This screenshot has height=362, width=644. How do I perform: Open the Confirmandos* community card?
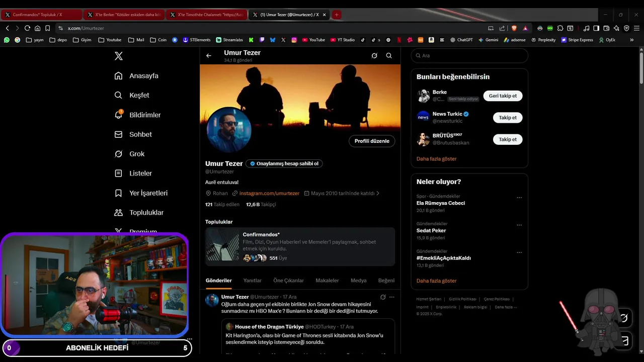[300, 246]
